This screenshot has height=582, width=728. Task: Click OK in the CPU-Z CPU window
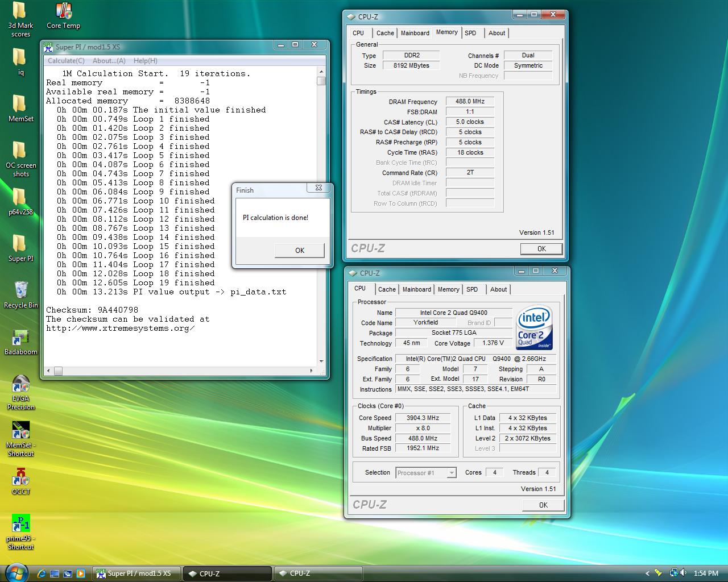point(543,505)
